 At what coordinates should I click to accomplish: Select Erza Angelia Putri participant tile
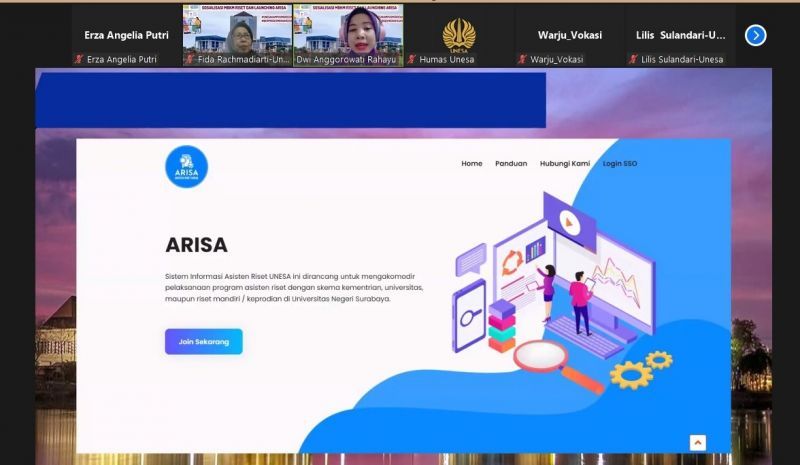click(x=126, y=35)
